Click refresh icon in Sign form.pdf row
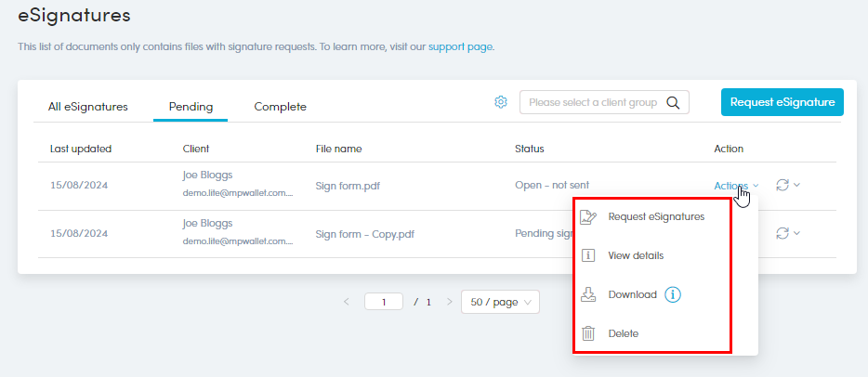Image resolution: width=868 pixels, height=377 pixels. pos(782,185)
